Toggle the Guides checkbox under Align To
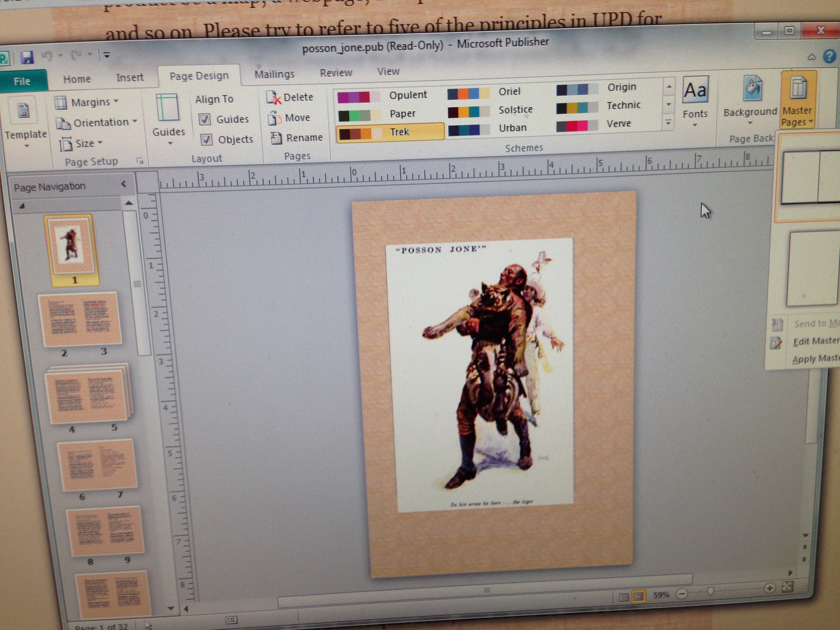Viewport: 840px width, 630px height. [204, 120]
